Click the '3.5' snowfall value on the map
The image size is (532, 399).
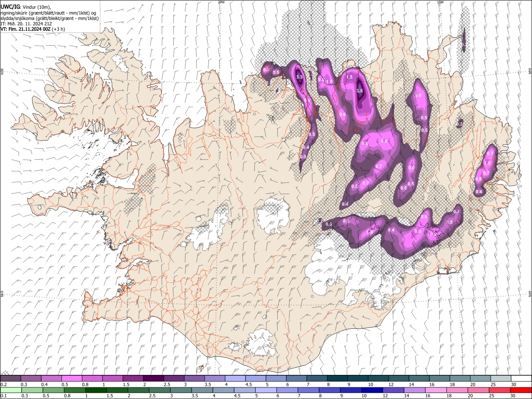(x=360, y=91)
